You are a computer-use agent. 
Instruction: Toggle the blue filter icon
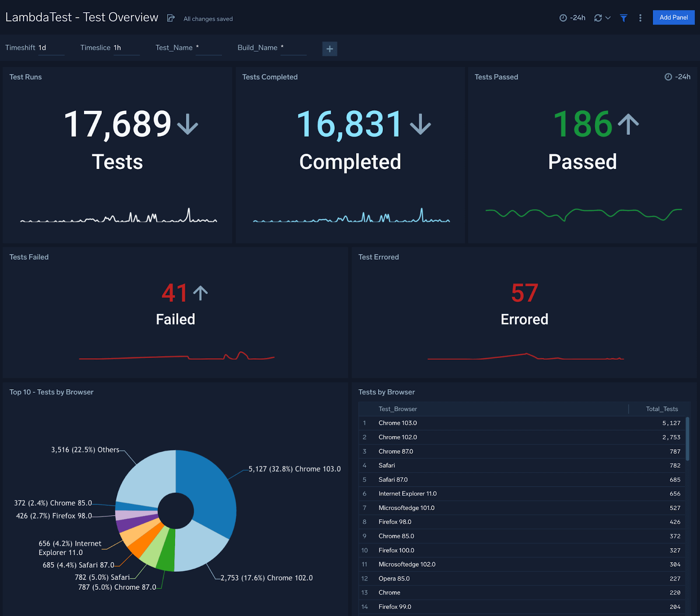pos(623,18)
